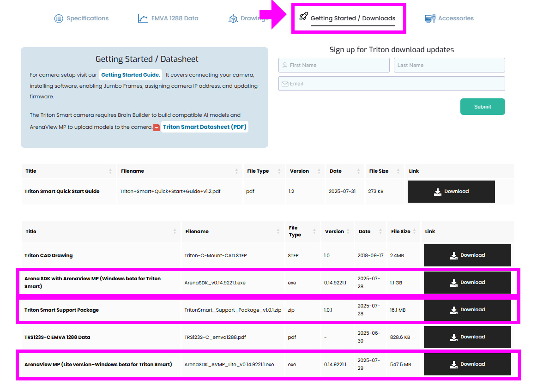Click download icon for Triton Smart Quick Start Guide
This screenshot has height=392, width=543.
coord(437,192)
